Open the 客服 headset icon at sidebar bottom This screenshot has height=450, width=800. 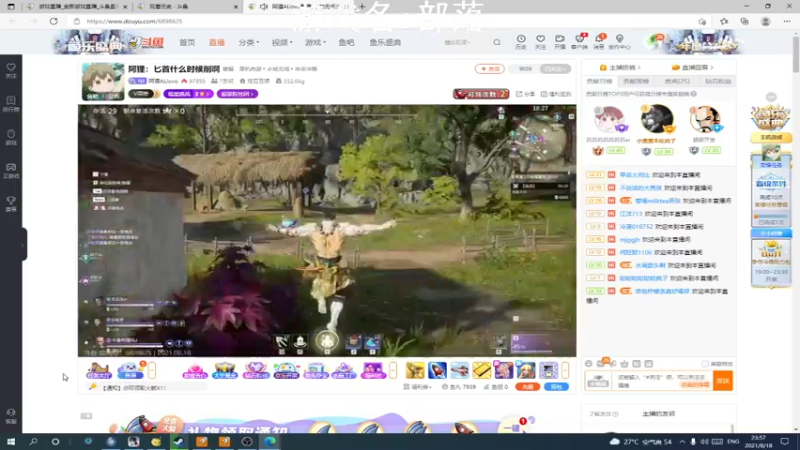[x=11, y=416]
